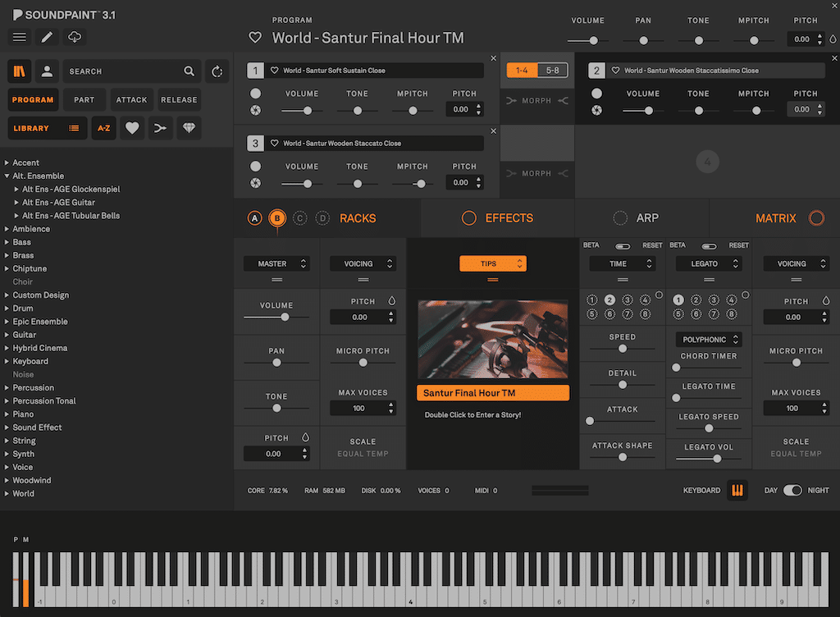Select the ATTACK tab
Viewport: 840px width, 617px height.
[131, 99]
